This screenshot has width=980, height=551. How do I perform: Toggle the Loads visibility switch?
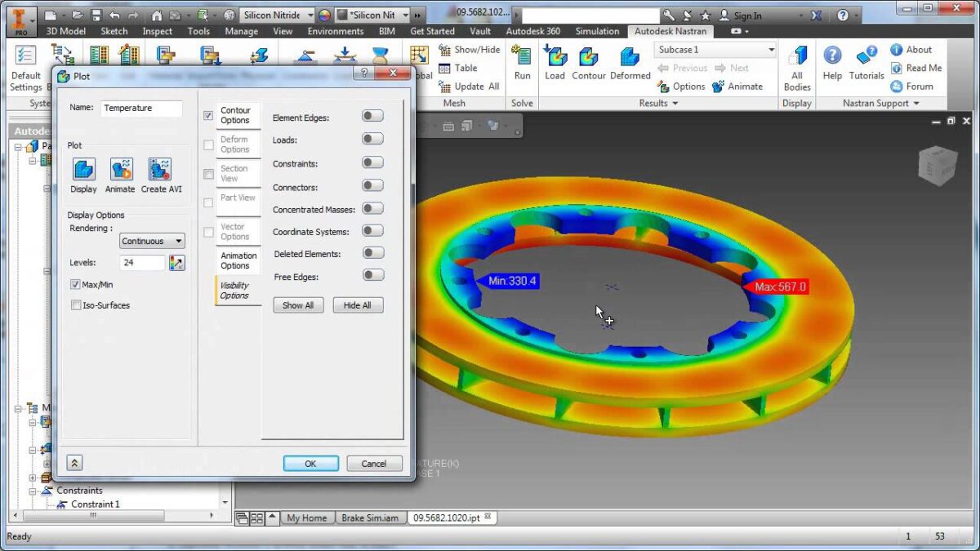click(372, 139)
